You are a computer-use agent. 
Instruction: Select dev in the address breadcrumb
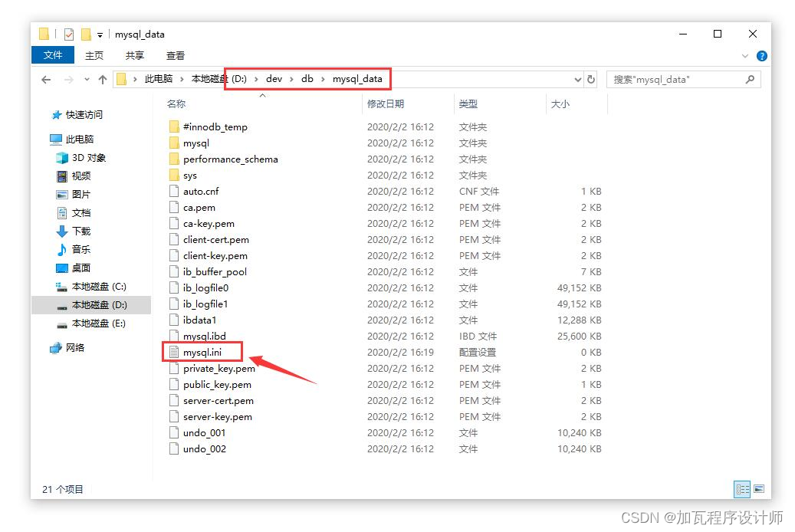coord(274,79)
